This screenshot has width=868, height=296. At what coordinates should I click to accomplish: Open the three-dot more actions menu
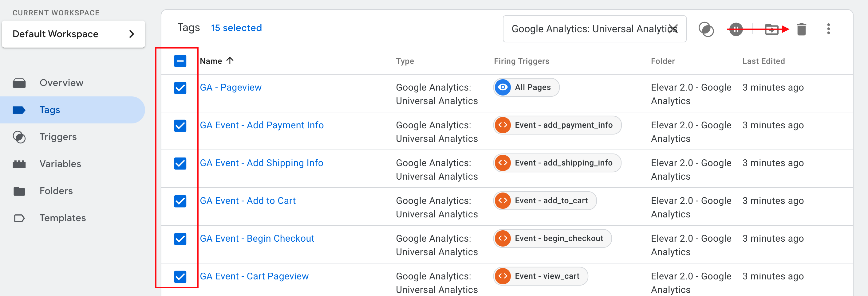[x=828, y=29]
